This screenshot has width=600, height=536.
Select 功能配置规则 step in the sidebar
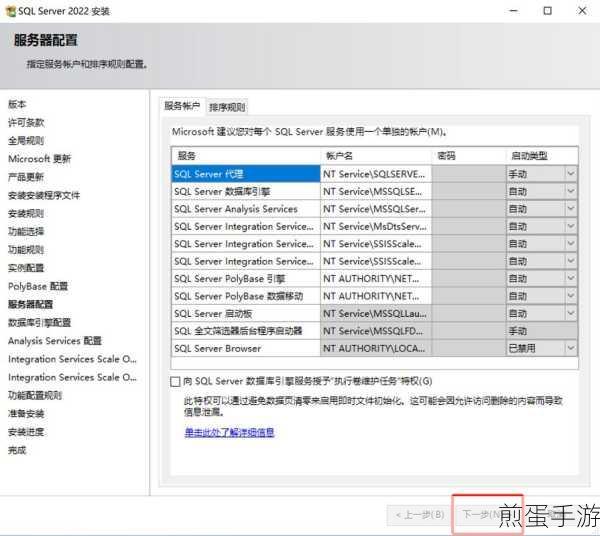35,395
